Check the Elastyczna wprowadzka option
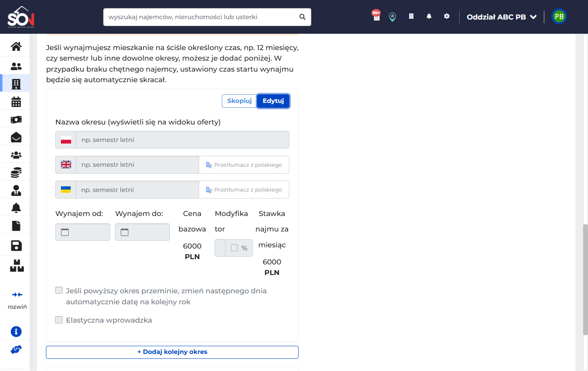This screenshot has height=371, width=588. coord(59,320)
